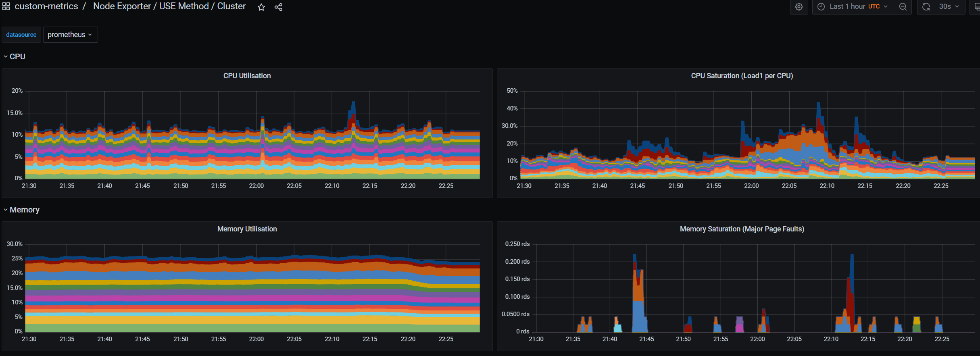Viewport: 980px width, 356px height.
Task: Click the 40% label in CPU Saturation
Action: click(x=512, y=108)
